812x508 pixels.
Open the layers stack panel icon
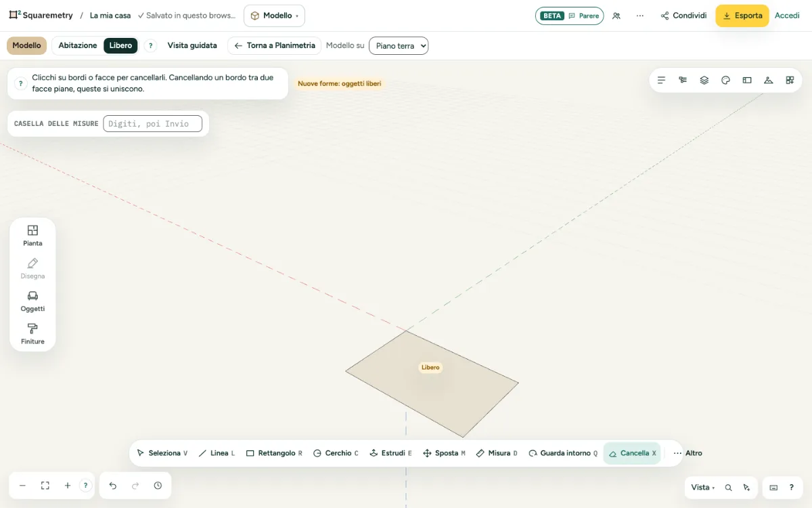pos(704,80)
